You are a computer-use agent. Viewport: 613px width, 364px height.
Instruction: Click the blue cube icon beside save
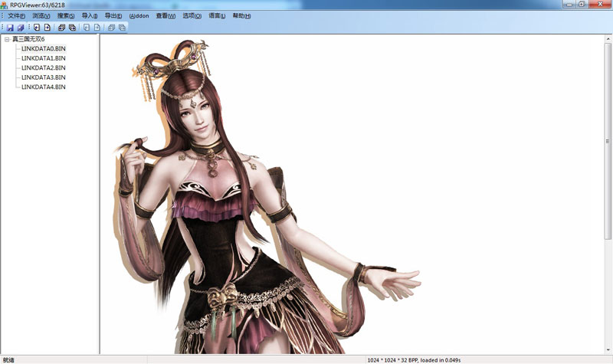[21, 28]
